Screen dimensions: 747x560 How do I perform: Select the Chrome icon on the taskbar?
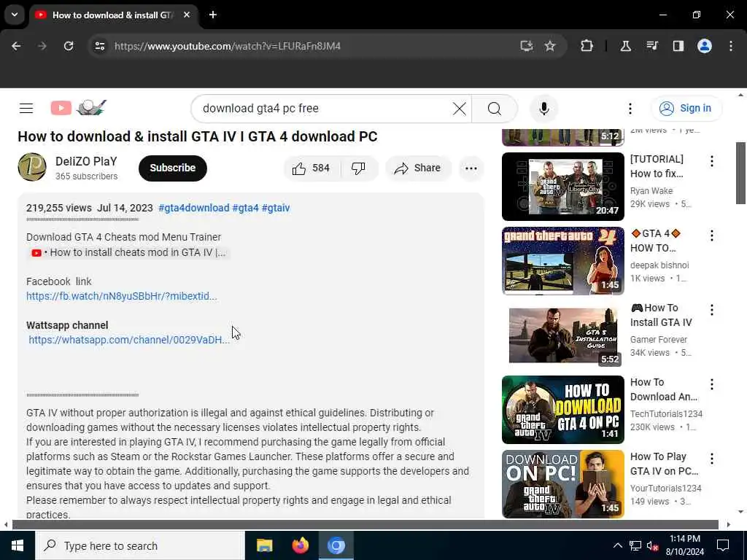pyautogui.click(x=336, y=545)
